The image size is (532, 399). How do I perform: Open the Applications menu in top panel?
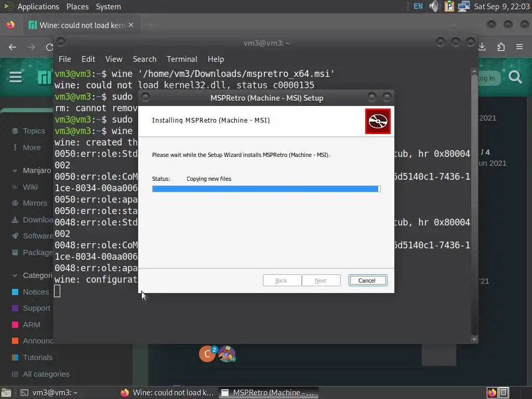(38, 6)
